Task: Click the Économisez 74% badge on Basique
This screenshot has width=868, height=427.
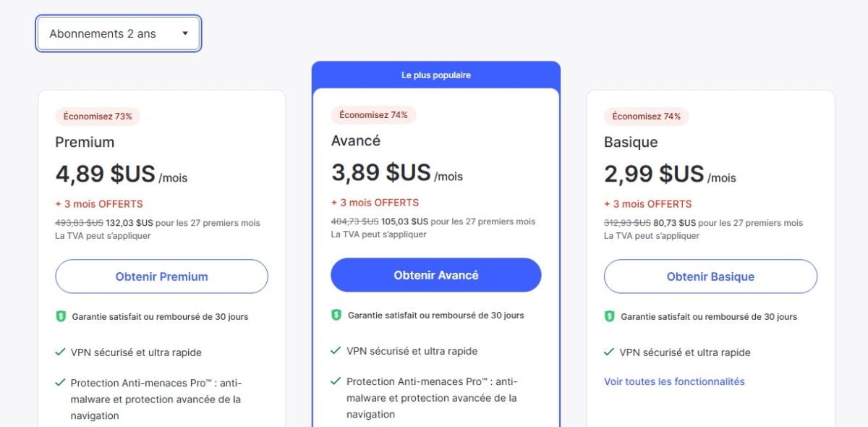Action: (646, 116)
